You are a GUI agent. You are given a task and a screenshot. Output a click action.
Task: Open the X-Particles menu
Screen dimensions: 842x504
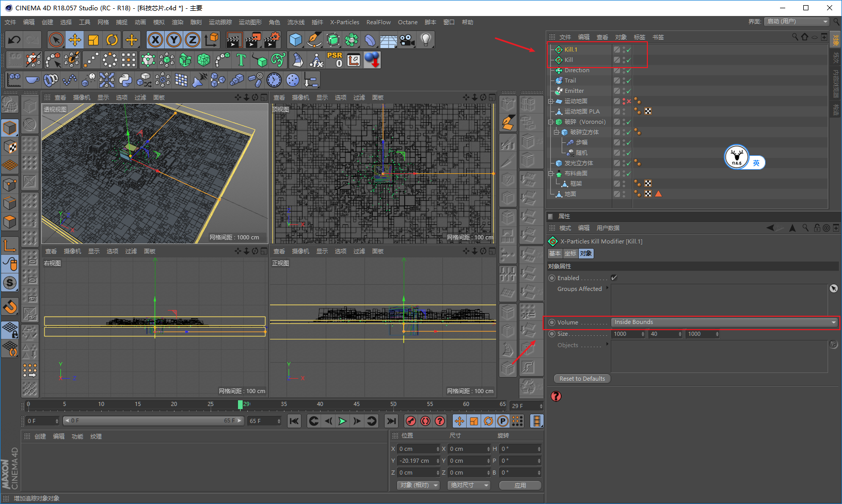[x=345, y=22]
